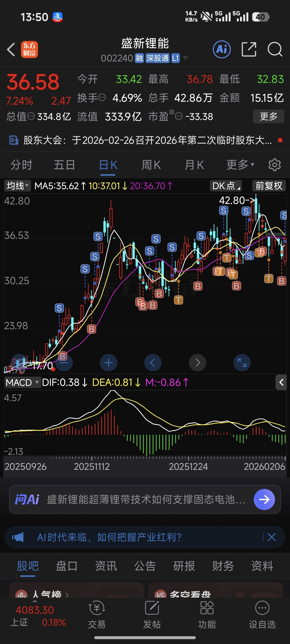This screenshot has width=290, height=644.
Task: Send the 问Ai question arrow button
Action: [264, 499]
